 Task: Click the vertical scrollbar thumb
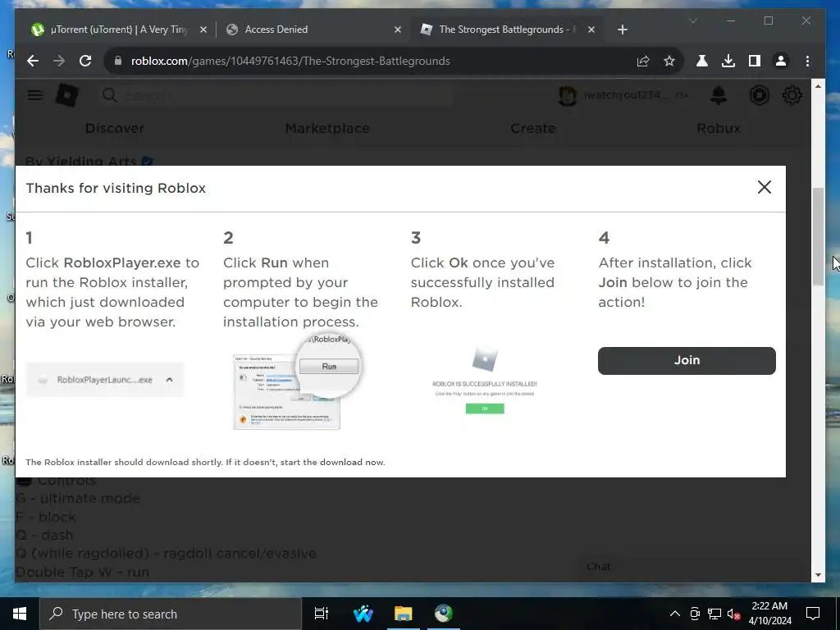click(x=818, y=236)
